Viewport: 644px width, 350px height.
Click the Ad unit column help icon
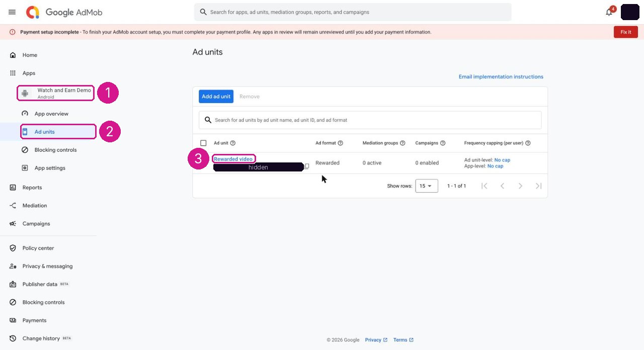coord(233,143)
